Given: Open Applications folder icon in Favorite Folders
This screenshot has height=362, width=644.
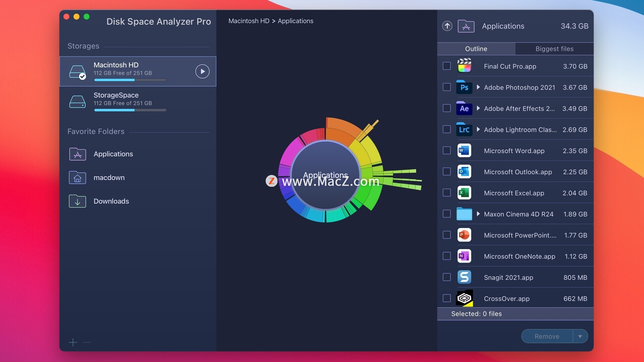Looking at the screenshot, I should [x=77, y=154].
